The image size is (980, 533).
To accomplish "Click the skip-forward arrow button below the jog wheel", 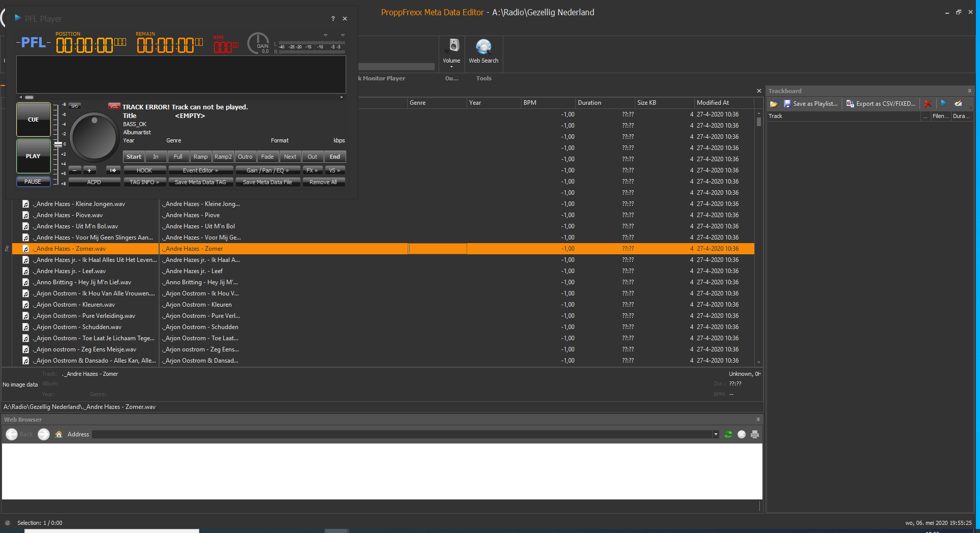I will (x=113, y=170).
